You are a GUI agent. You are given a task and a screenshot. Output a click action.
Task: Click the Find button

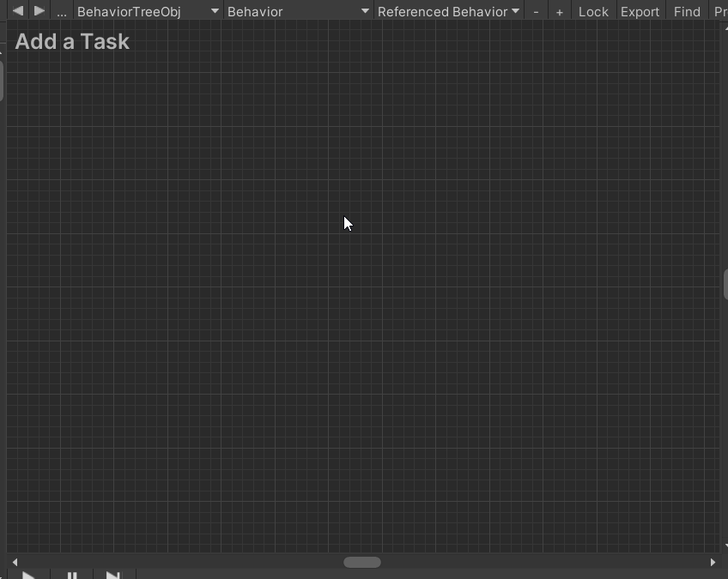click(687, 12)
